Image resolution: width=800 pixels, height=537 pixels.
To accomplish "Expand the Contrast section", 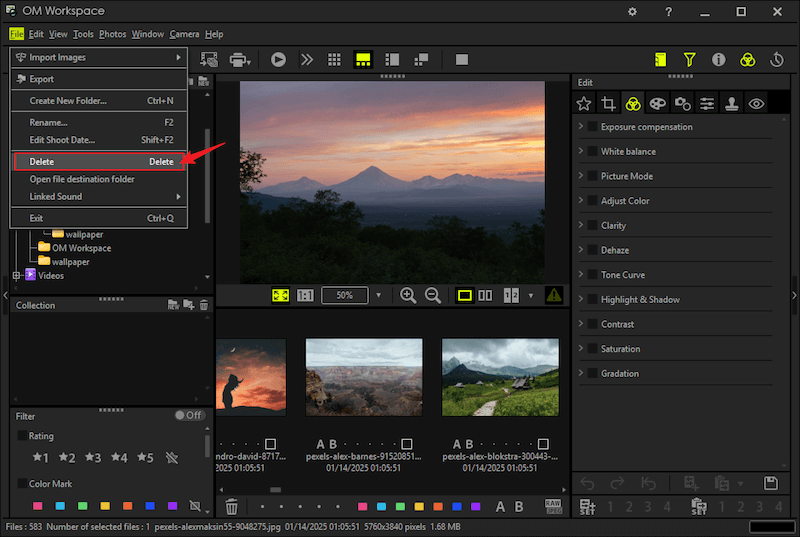I will point(581,323).
